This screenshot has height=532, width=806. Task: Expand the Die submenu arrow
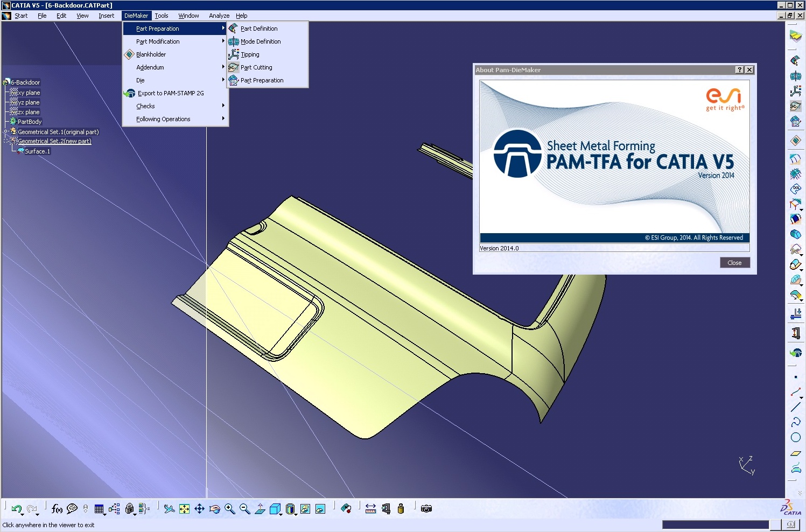coord(223,80)
